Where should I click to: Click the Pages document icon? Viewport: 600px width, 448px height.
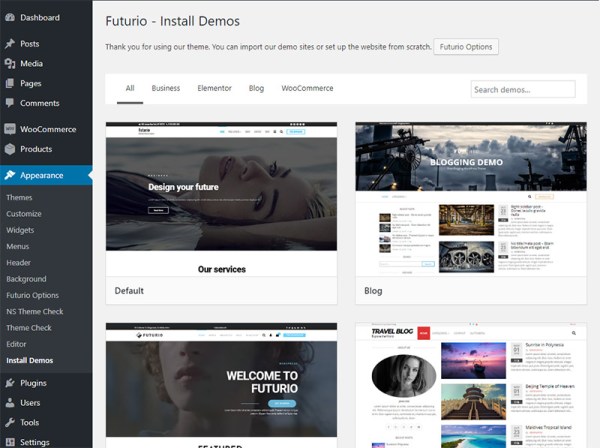10,83
